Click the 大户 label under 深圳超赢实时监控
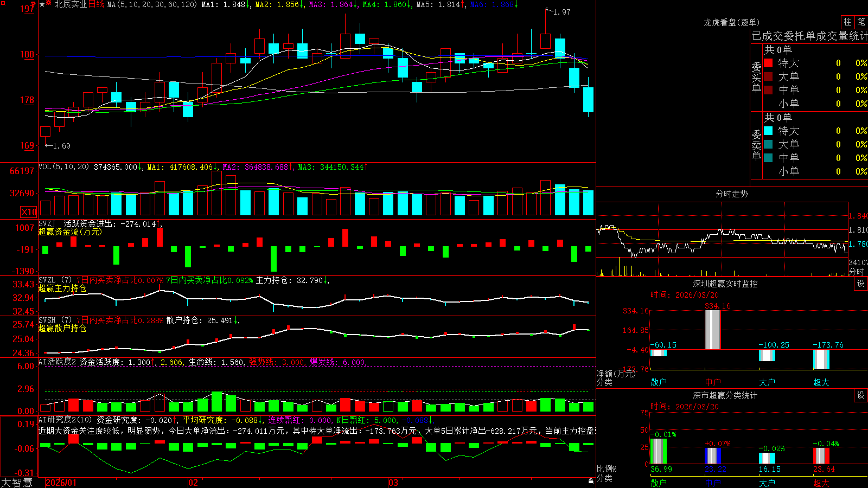Image resolution: width=868 pixels, height=488 pixels. tap(767, 382)
